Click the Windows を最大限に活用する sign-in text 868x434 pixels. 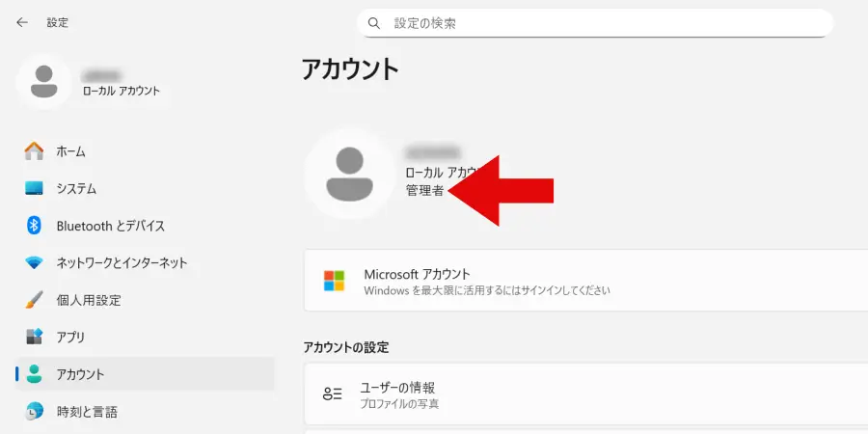click(x=487, y=290)
